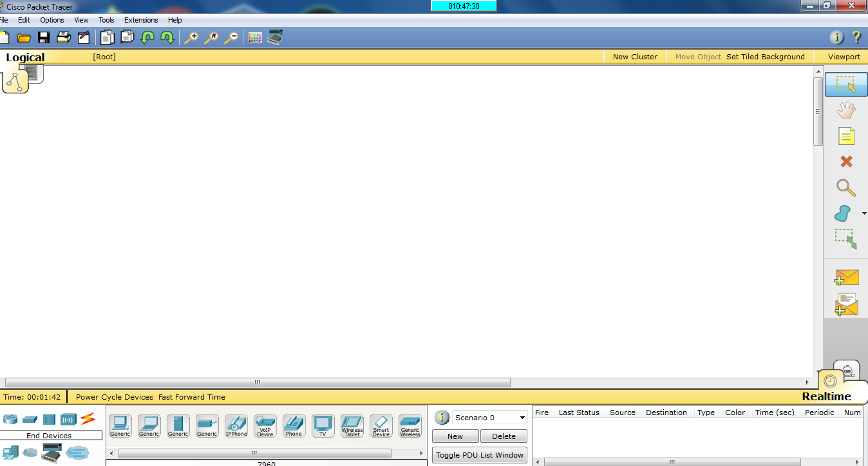Viewport: 868px width, 466px height.
Task: Activate the Select tool
Action: coord(846,84)
